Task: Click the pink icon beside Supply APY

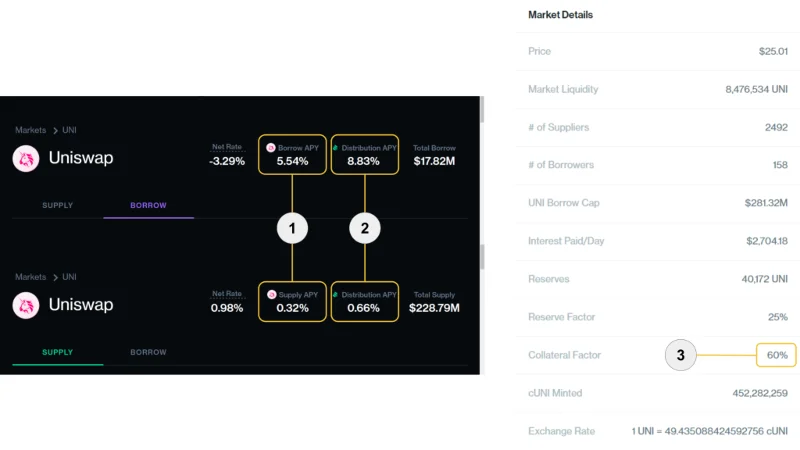Action: (271, 295)
